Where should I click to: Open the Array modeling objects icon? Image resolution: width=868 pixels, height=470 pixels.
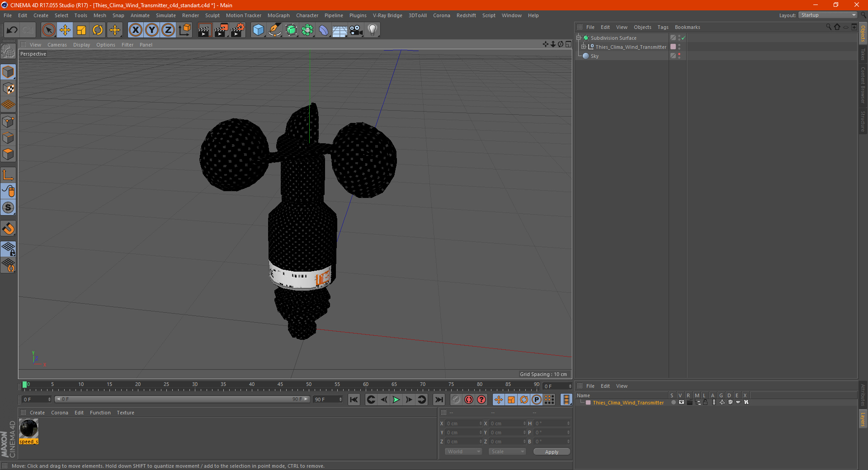[x=307, y=30]
